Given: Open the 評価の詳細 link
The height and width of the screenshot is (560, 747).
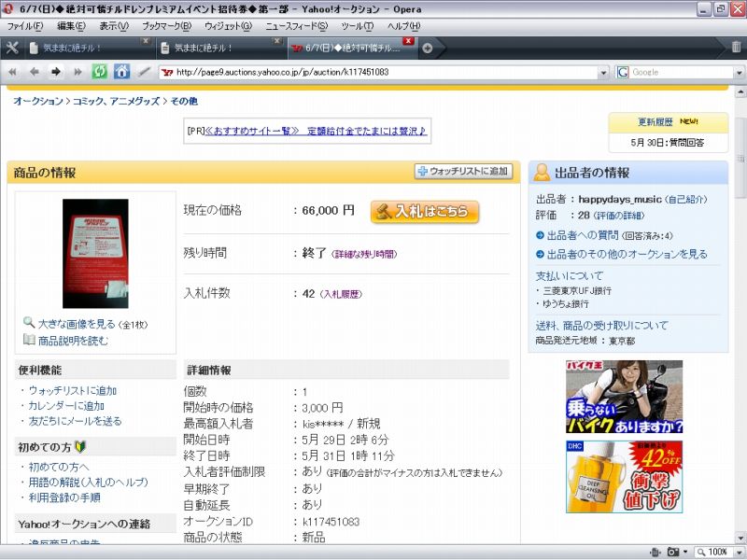Looking at the screenshot, I should (x=619, y=216).
